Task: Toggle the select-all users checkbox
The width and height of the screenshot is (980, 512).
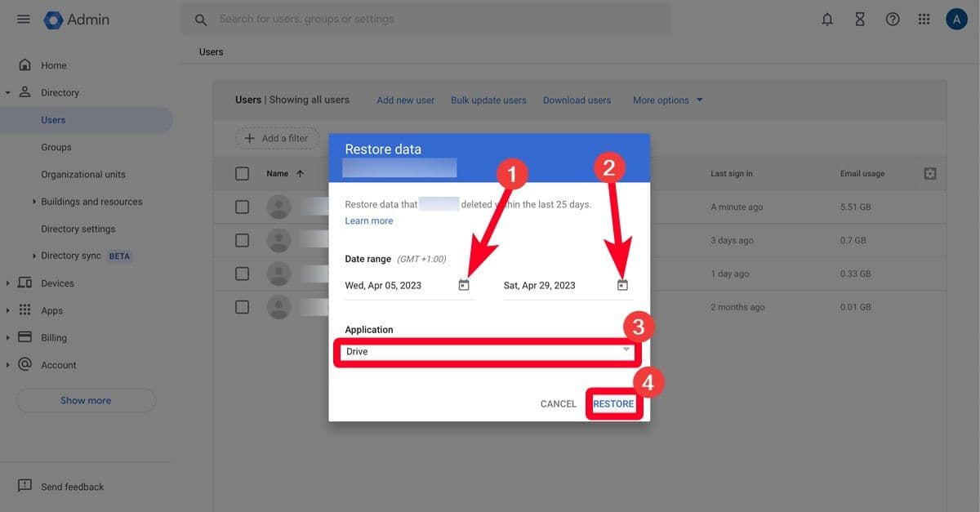Action: tap(242, 173)
